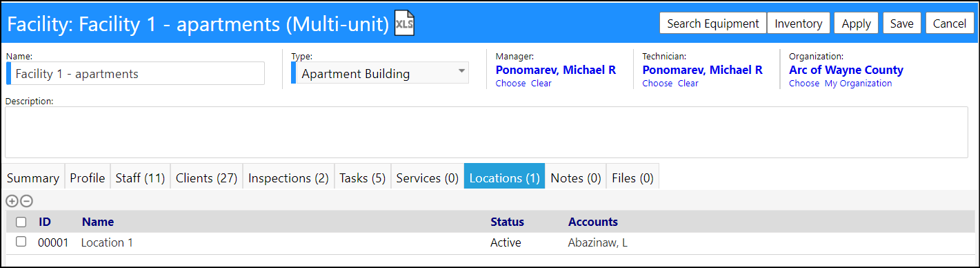Open Inventory from the header

pyautogui.click(x=799, y=23)
